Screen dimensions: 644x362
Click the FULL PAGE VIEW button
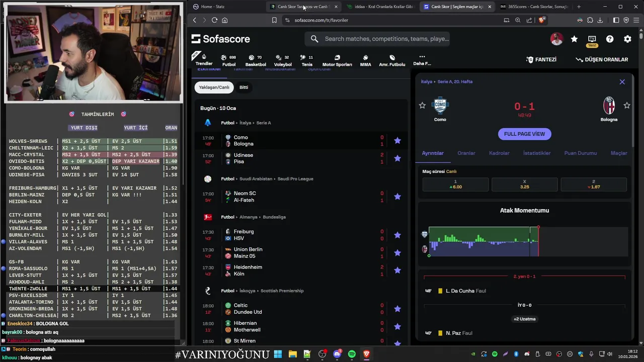[524, 134]
